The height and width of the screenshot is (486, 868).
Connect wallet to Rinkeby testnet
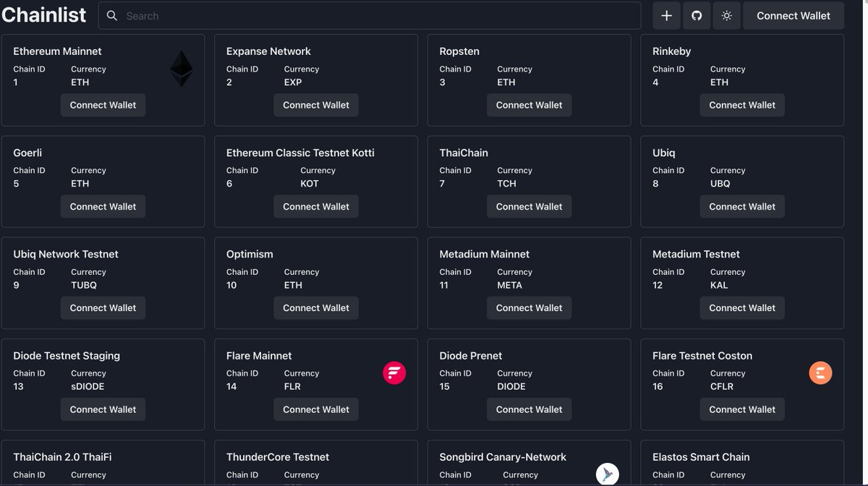[x=741, y=105]
